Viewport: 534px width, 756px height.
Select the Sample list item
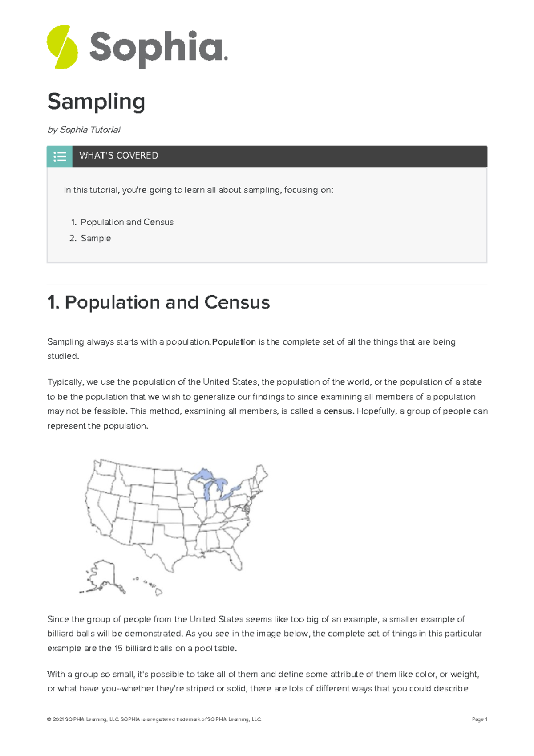point(96,238)
